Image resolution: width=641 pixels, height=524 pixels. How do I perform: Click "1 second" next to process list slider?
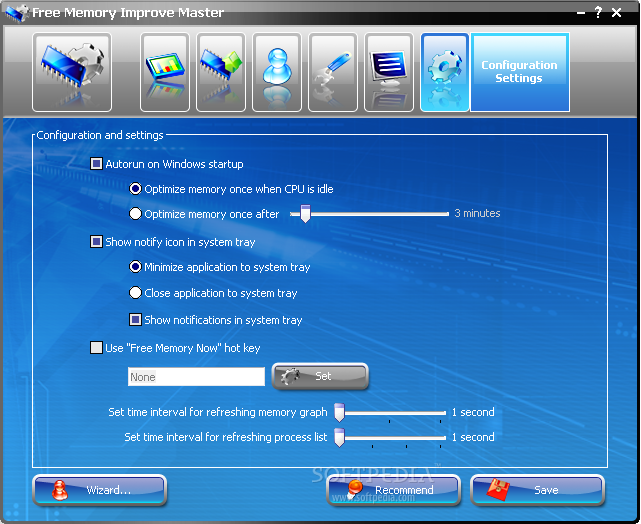pos(473,437)
